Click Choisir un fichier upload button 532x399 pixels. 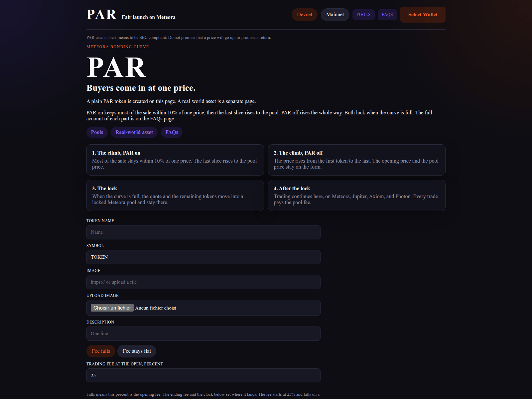[112, 308]
